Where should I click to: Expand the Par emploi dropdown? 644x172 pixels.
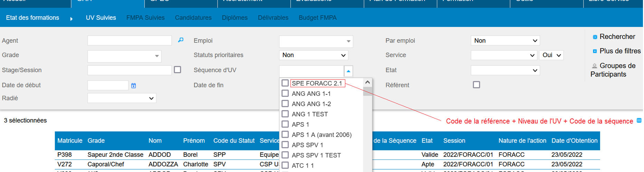(x=505, y=40)
